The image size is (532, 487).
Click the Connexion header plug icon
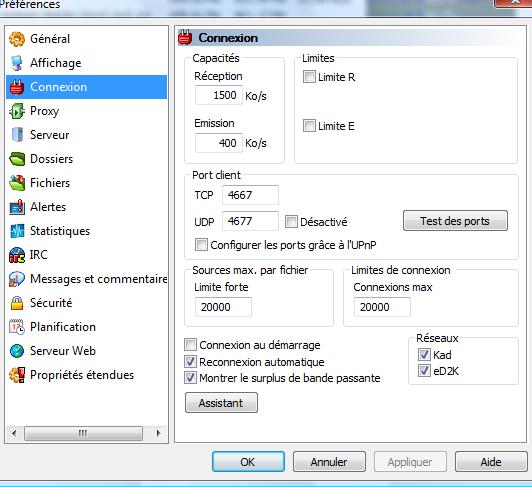[x=185, y=37]
